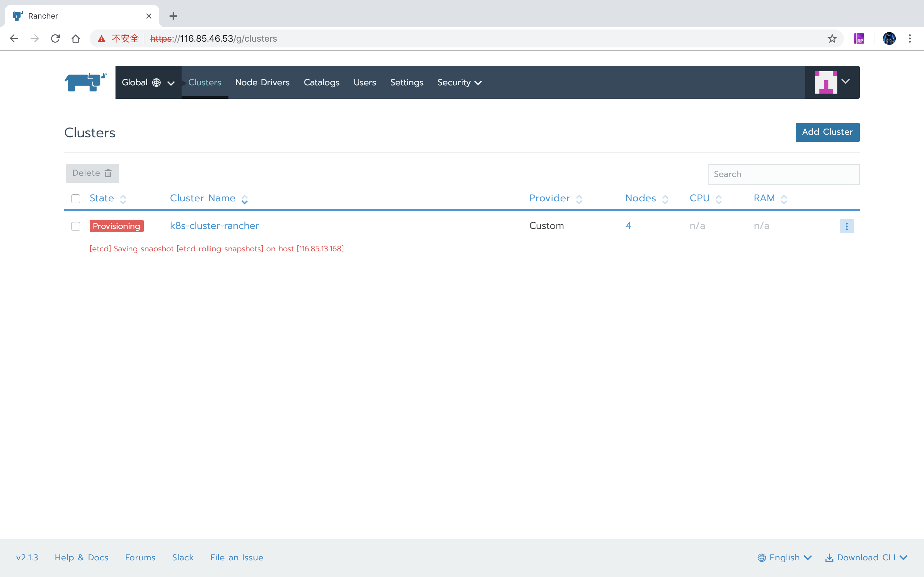Viewport: 924px width, 577px height.
Task: Open the user avatar dropdown
Action: (832, 82)
